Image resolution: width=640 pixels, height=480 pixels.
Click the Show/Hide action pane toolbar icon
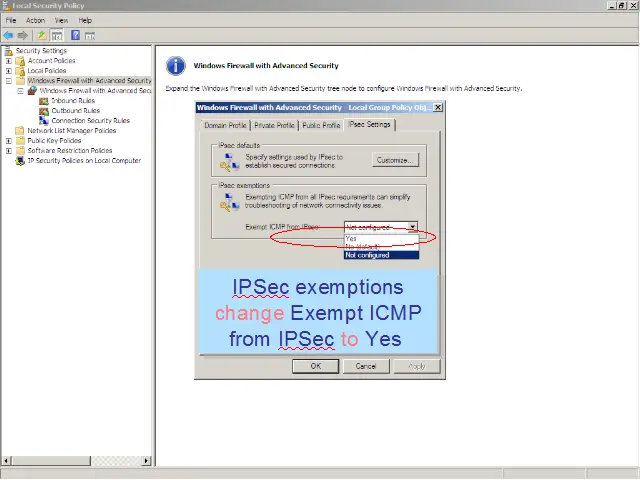tap(90, 36)
